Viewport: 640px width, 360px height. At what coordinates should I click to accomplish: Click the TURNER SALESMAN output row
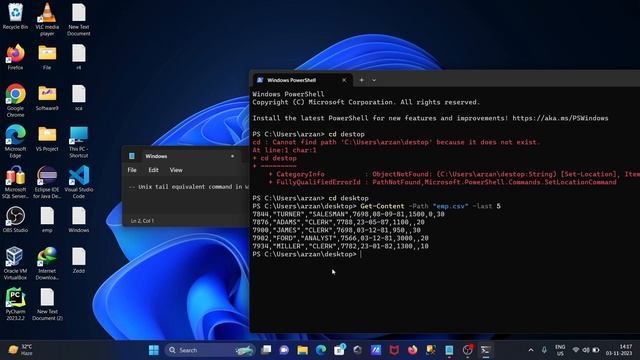click(x=348, y=214)
